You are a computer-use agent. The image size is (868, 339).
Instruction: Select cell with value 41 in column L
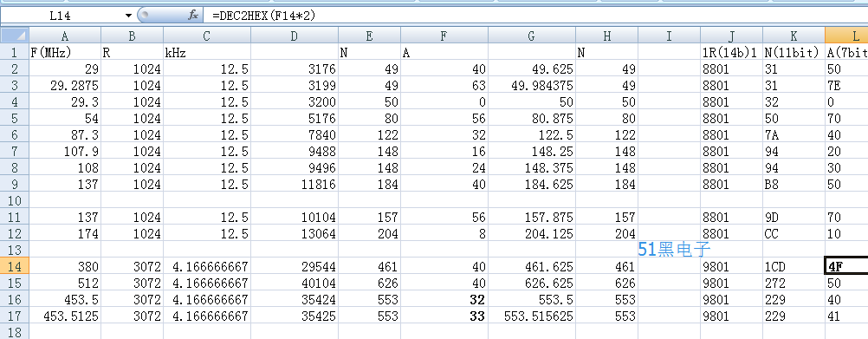point(846,316)
